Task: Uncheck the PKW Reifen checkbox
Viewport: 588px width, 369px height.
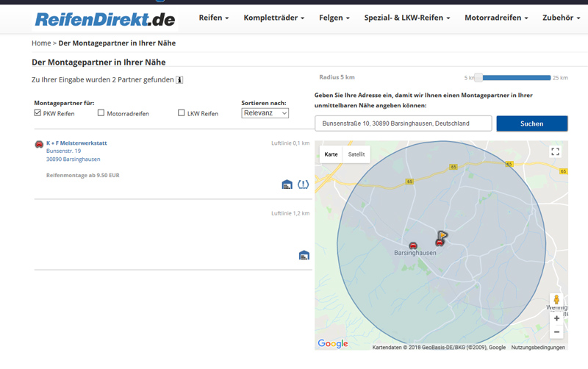Action: click(x=37, y=113)
